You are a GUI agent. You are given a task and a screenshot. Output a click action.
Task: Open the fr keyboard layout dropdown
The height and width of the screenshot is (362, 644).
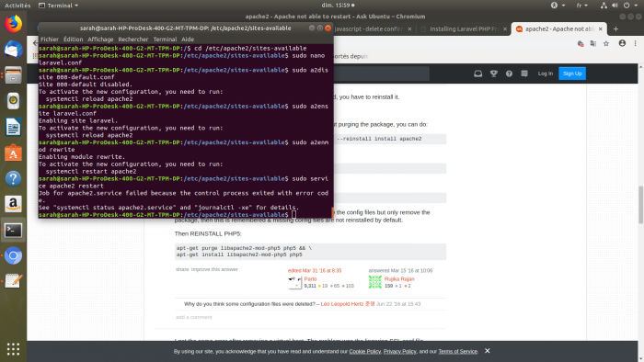(582, 6)
